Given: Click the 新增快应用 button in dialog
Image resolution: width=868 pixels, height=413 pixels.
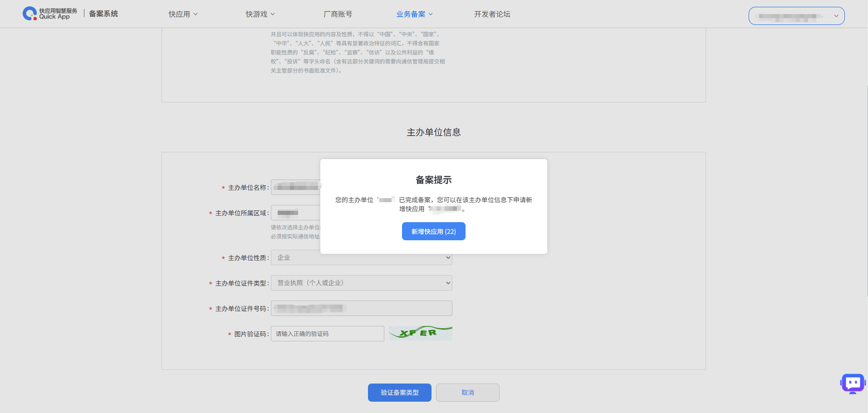Looking at the screenshot, I should point(433,231).
